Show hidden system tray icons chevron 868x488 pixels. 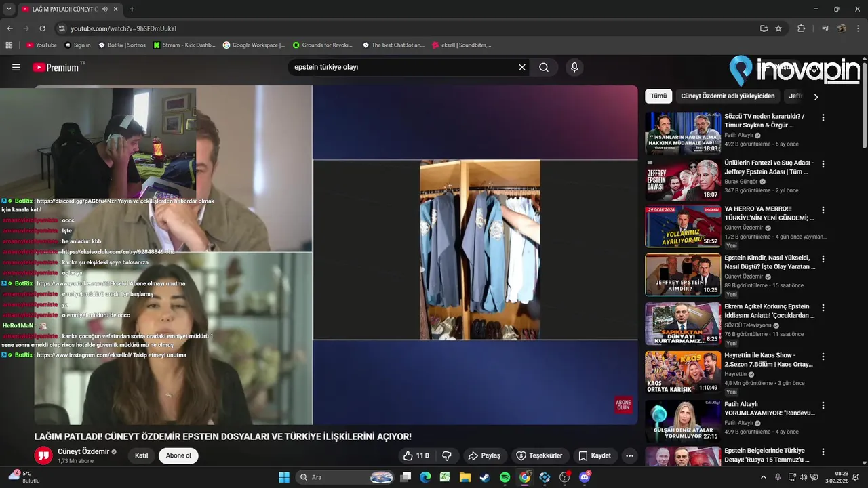coord(763,477)
